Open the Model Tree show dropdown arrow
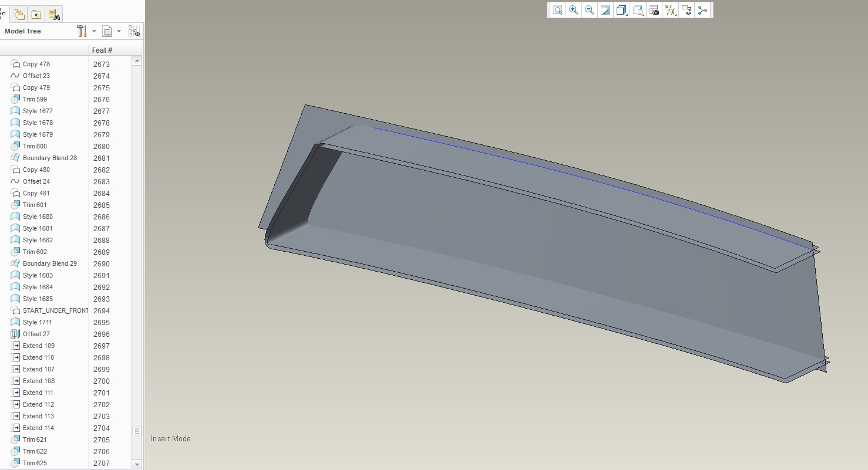The image size is (868, 470). point(119,31)
